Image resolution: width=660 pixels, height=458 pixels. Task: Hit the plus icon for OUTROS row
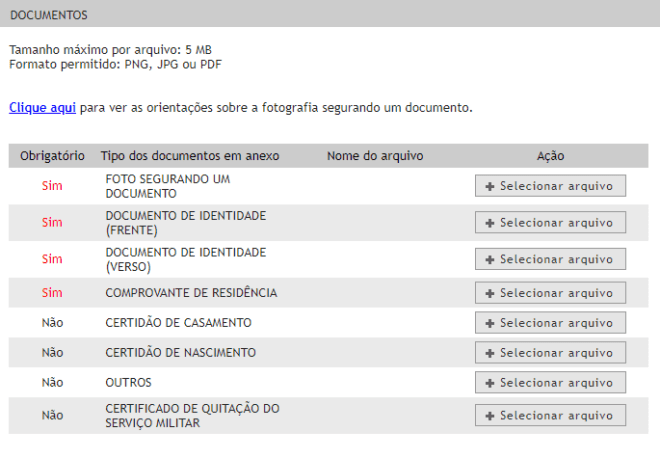[490, 383]
